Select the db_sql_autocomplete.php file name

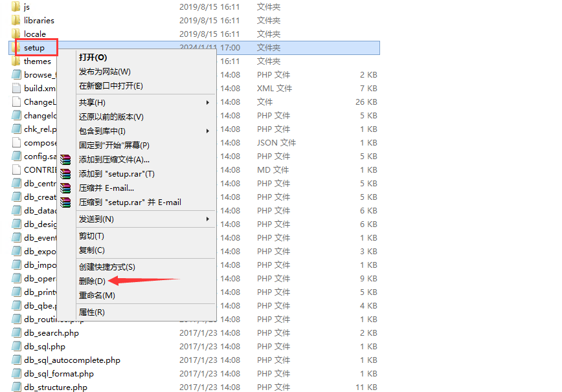tap(72, 360)
